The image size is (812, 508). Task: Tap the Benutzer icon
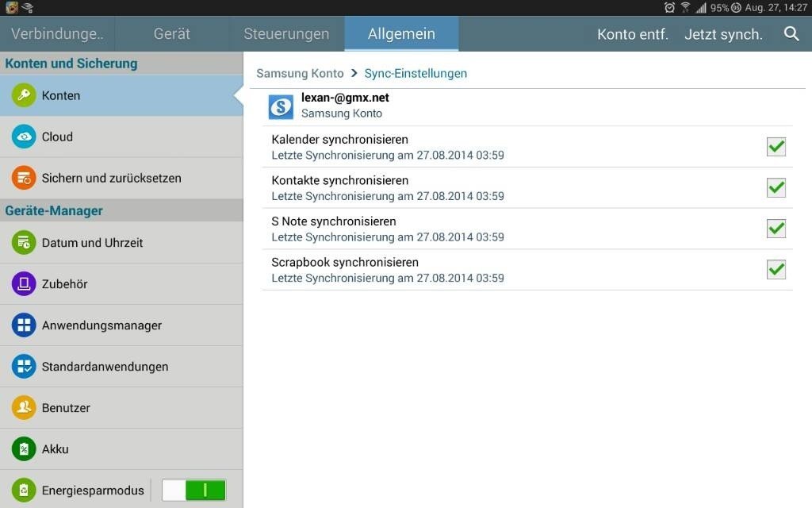point(24,408)
